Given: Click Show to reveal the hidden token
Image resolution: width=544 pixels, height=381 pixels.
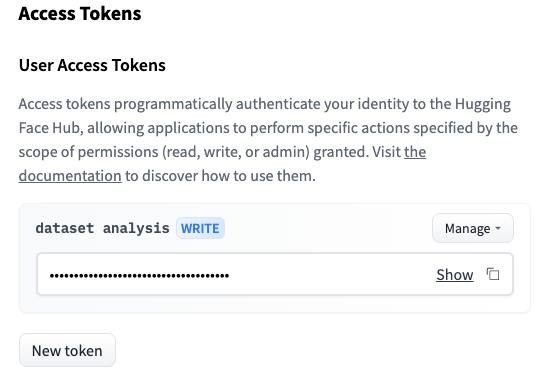Looking at the screenshot, I should (x=454, y=274).
